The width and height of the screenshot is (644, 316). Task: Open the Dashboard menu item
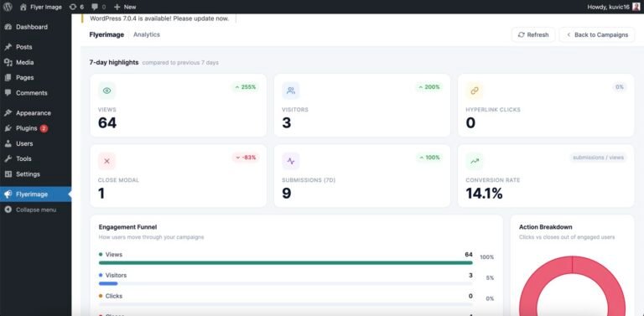tap(36, 27)
